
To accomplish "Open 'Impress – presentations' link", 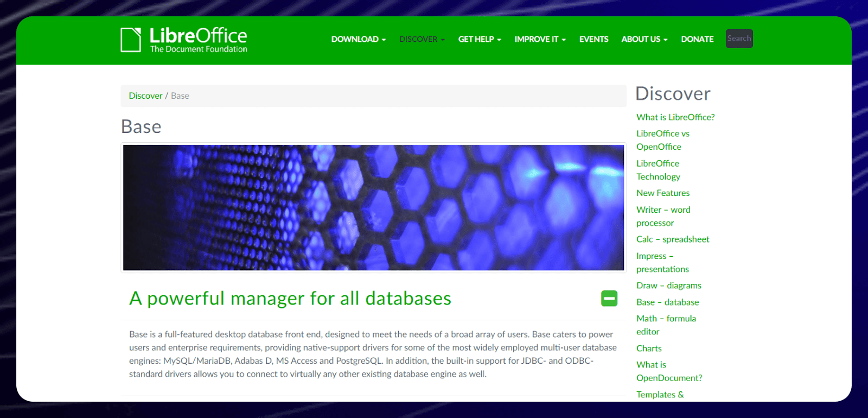I will click(662, 262).
